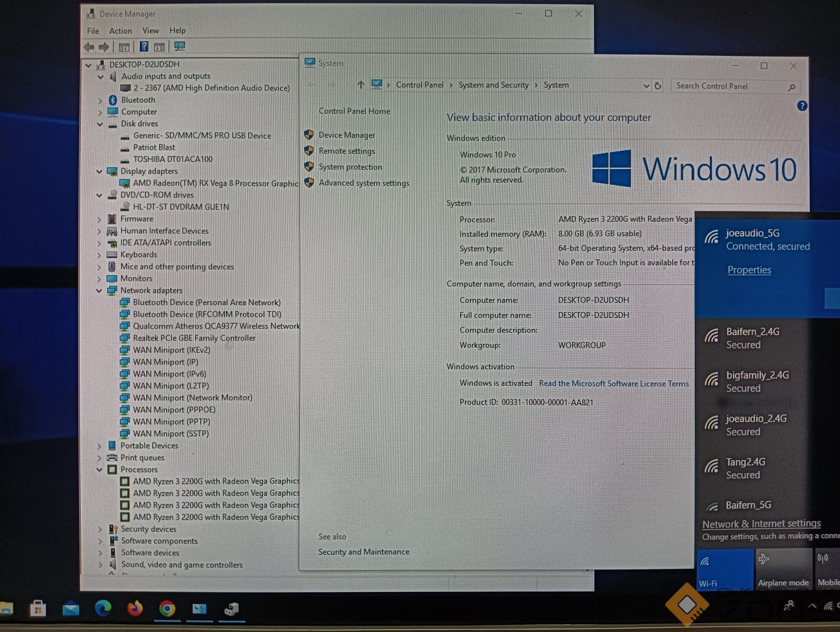Image resolution: width=840 pixels, height=632 pixels.
Task: Toggle the Airplane mode tile
Action: [783, 569]
